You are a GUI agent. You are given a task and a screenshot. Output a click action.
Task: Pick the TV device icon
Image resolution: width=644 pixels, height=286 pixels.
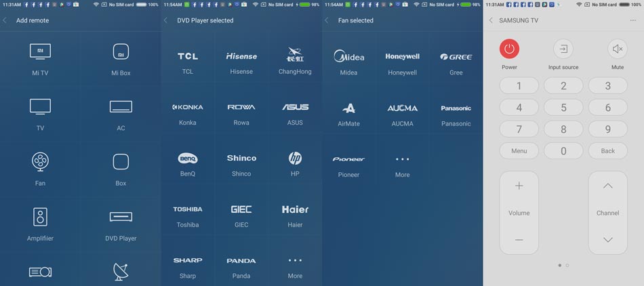click(40, 106)
